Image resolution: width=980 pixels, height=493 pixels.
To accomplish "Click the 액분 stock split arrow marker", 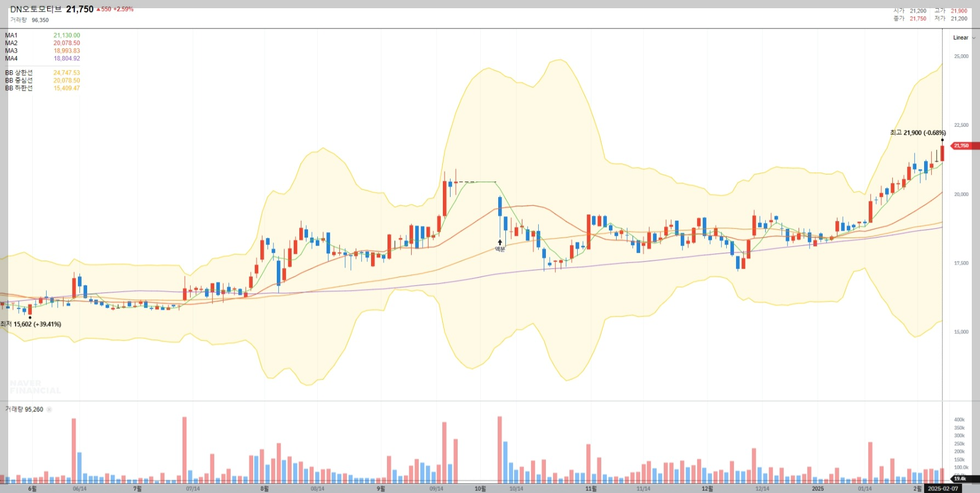I will (500, 242).
